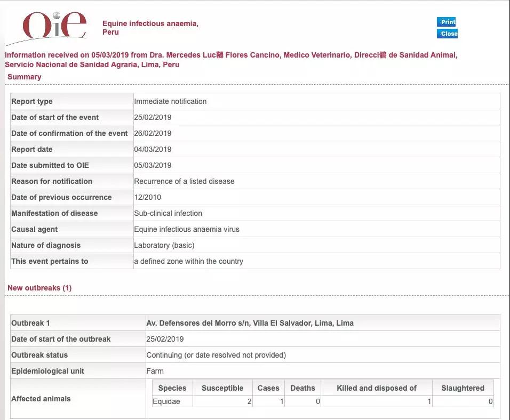Select the New outbreaks (1) heading
This screenshot has width=510, height=420.
tap(39, 288)
